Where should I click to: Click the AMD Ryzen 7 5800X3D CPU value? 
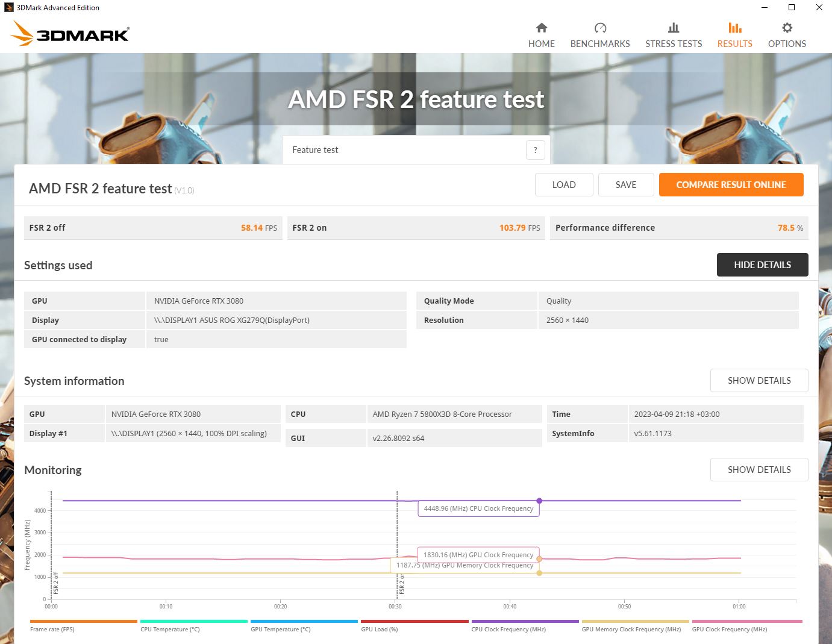(x=454, y=414)
